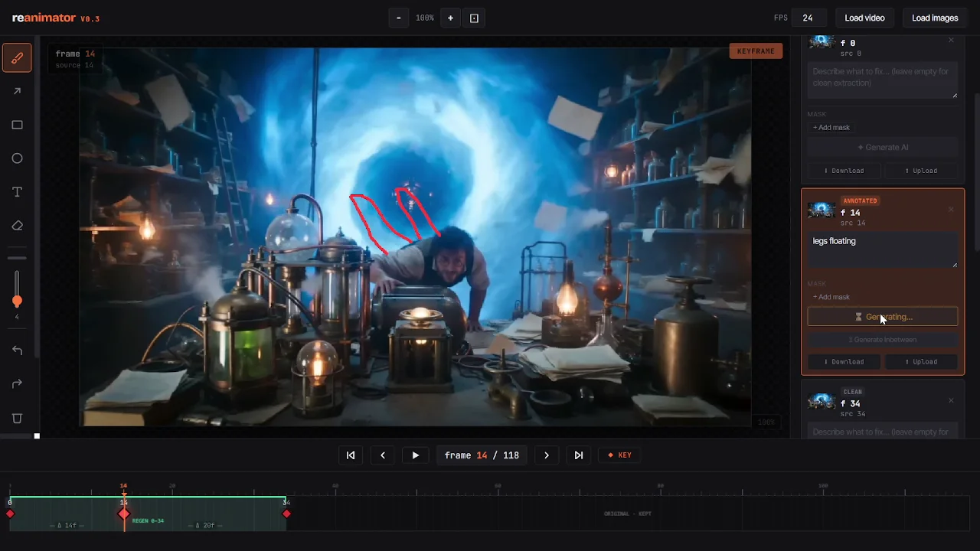This screenshot has width=980, height=551.
Task: Play the animation
Action: click(x=415, y=455)
